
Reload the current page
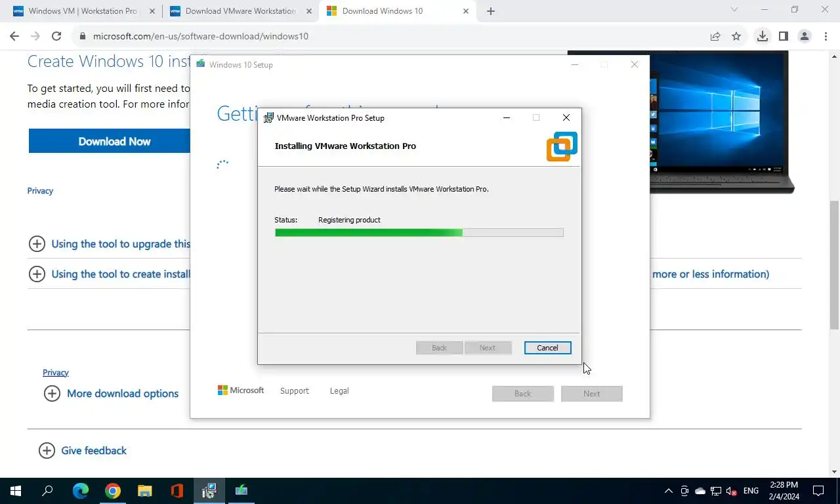56,36
